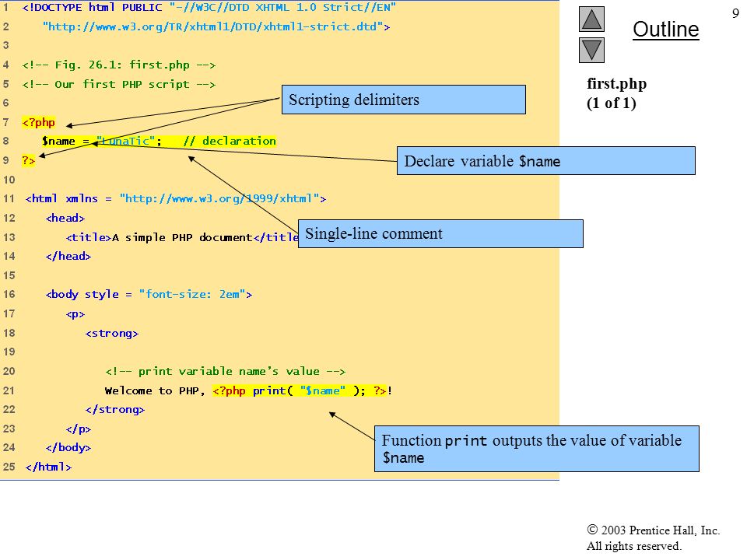Click the "Declare variable $name" callout box
The image size is (747, 560).
pos(546,161)
